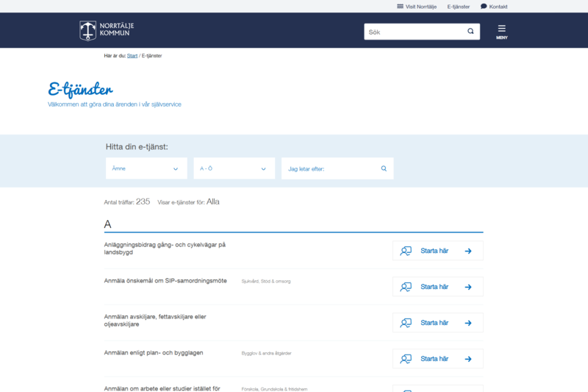Open the hamburger MENY icon
The height and width of the screenshot is (392, 588).
[502, 29]
